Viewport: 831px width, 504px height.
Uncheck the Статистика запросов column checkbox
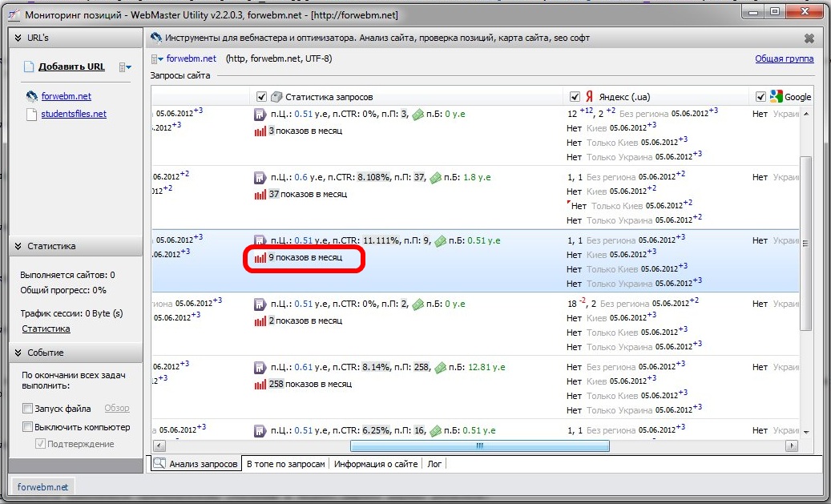click(x=261, y=96)
